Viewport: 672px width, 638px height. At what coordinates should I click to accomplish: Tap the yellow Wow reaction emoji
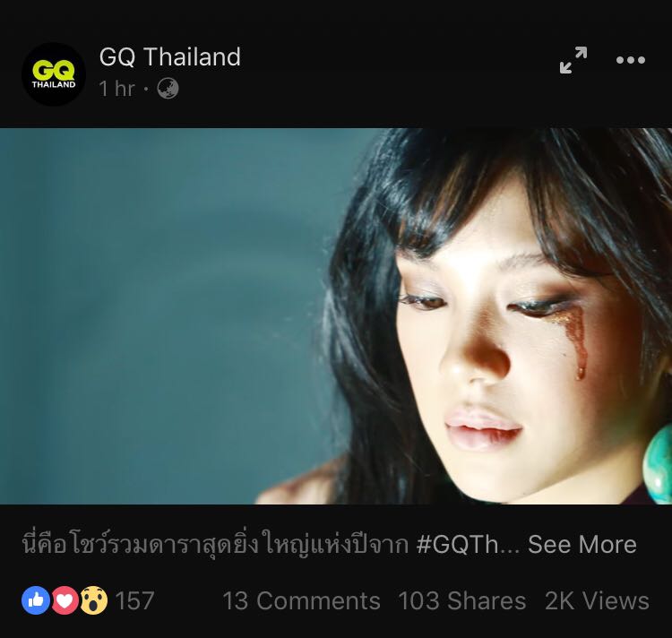94,600
